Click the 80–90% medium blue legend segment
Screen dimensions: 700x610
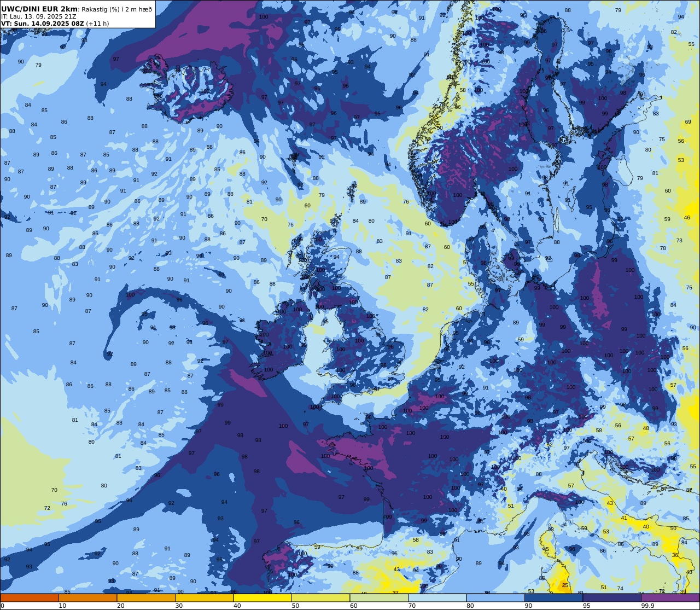click(495, 597)
